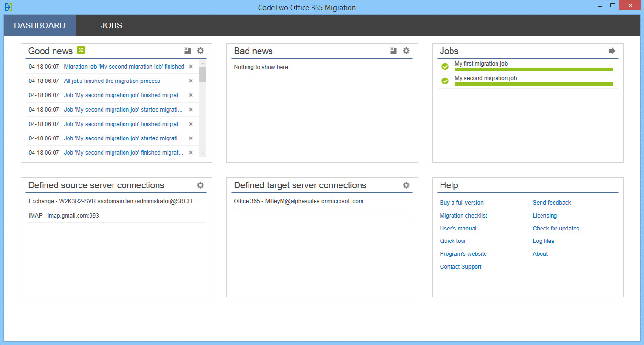
Task: Open 'Migration job My second migration job finished' entry
Action: (124, 67)
